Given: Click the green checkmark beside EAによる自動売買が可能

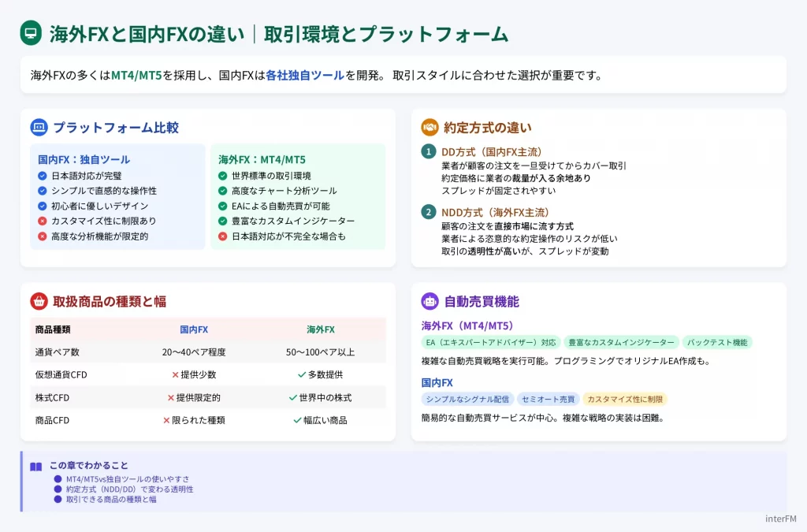Looking at the screenshot, I should tap(223, 206).
